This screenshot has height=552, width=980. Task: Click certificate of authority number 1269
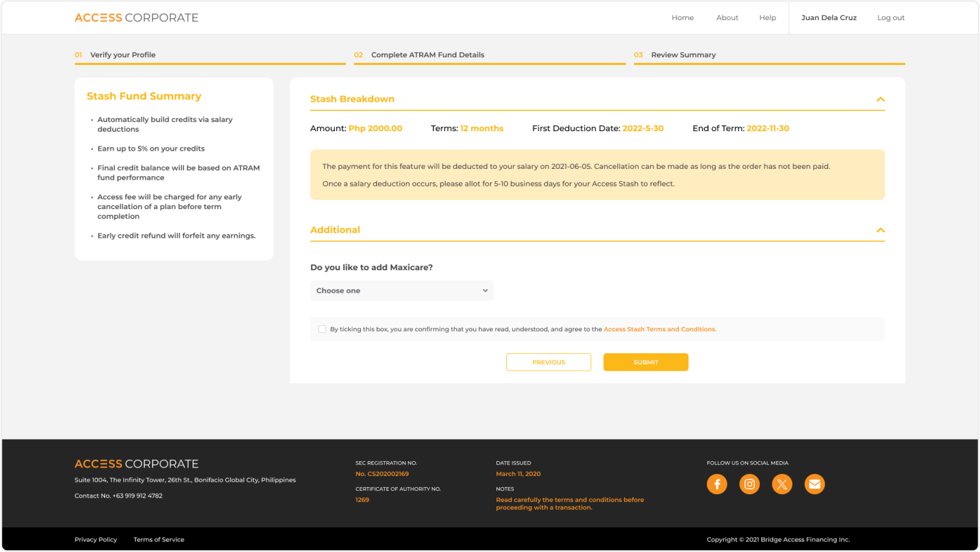click(362, 500)
